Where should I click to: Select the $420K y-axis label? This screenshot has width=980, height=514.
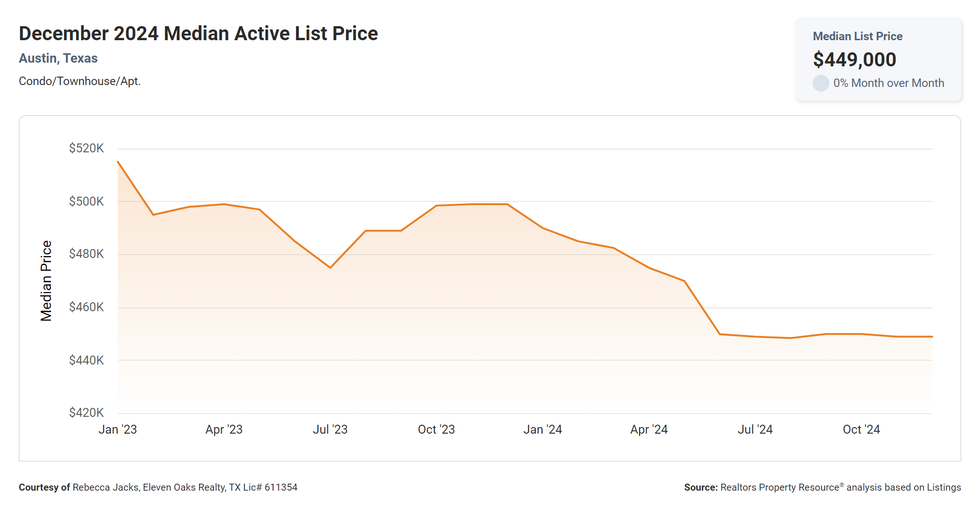[x=86, y=413]
